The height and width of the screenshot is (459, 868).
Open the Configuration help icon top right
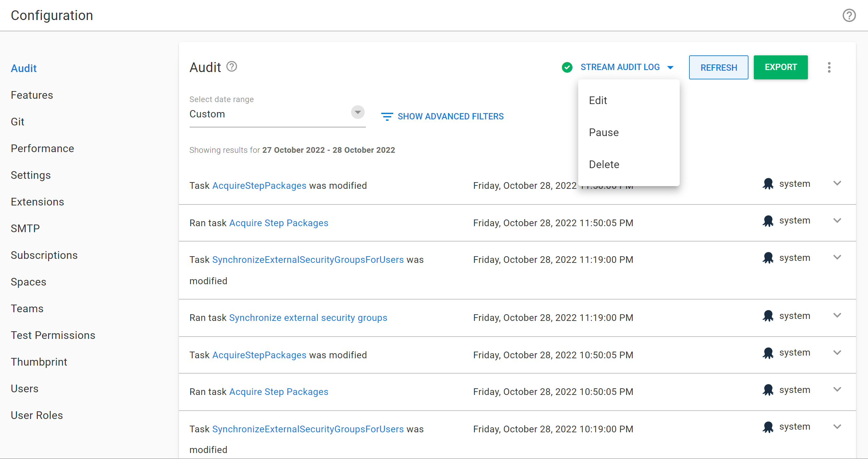[849, 15]
